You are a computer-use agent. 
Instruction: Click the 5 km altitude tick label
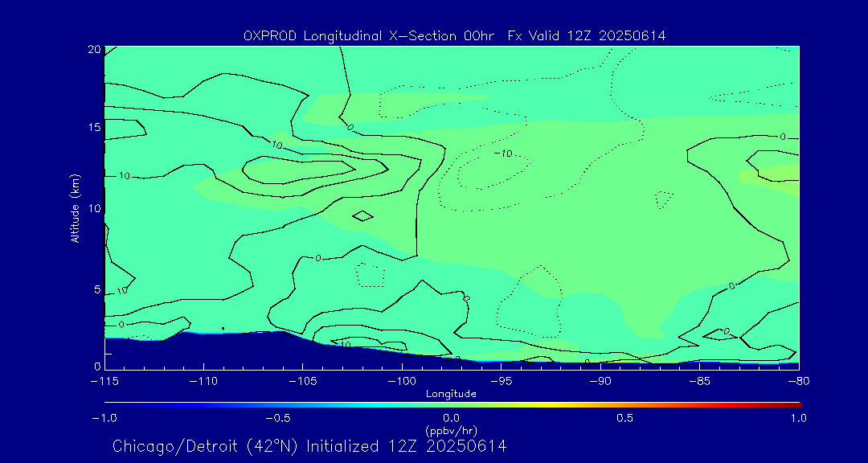tap(97, 289)
